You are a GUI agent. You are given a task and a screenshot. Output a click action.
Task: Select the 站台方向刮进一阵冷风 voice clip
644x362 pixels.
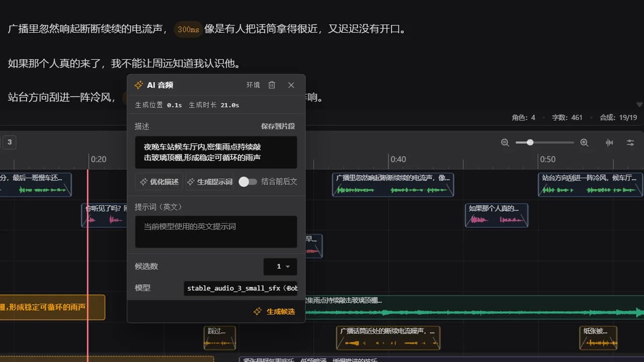point(590,185)
